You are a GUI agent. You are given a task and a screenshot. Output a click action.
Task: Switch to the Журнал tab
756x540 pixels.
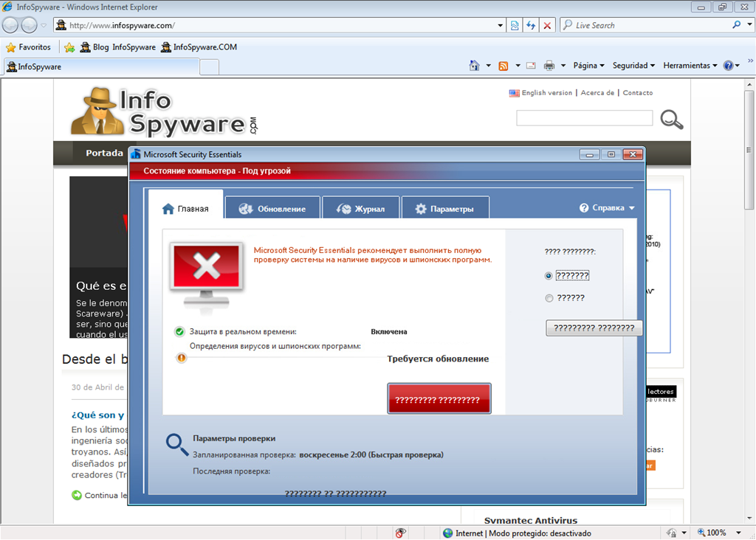(360, 209)
